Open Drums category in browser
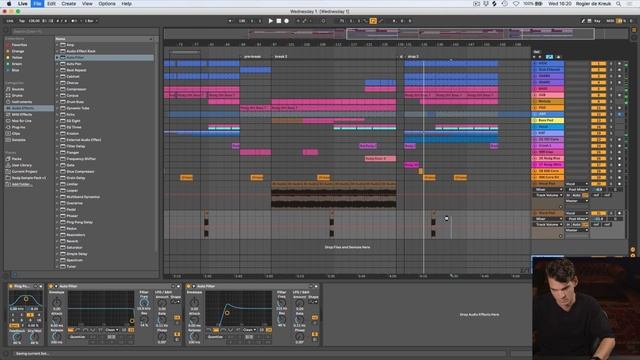Viewport: 640px width, 360px height. [x=17, y=96]
